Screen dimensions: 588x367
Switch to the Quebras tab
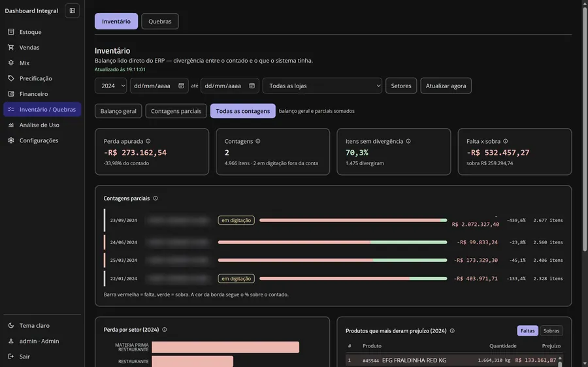tap(160, 22)
